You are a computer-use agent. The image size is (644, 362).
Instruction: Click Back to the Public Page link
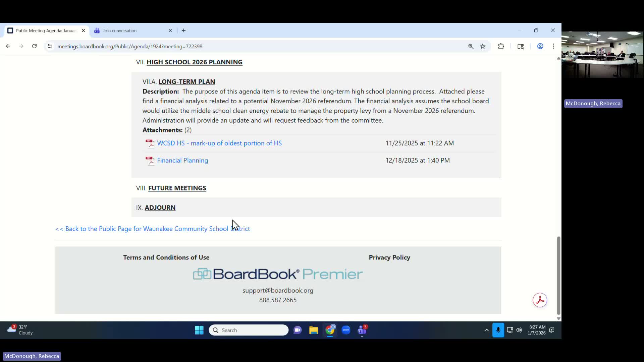pos(152,229)
